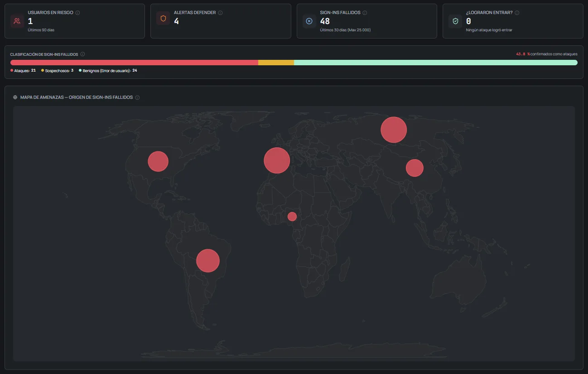Click the shield-check icon on ¿Lograron Entrar? card
Screen dimensions: 588x374
[x=455, y=21]
